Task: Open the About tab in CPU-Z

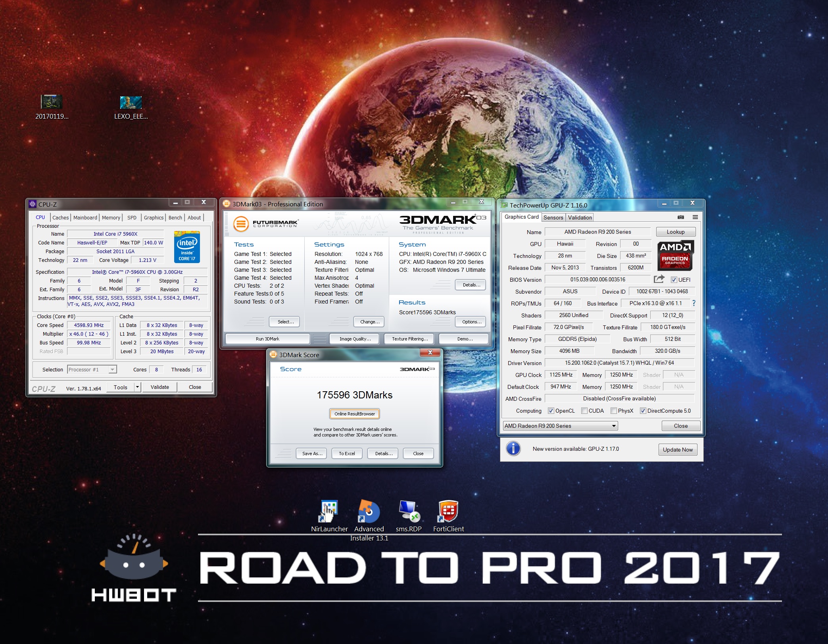Action: pyautogui.click(x=194, y=217)
